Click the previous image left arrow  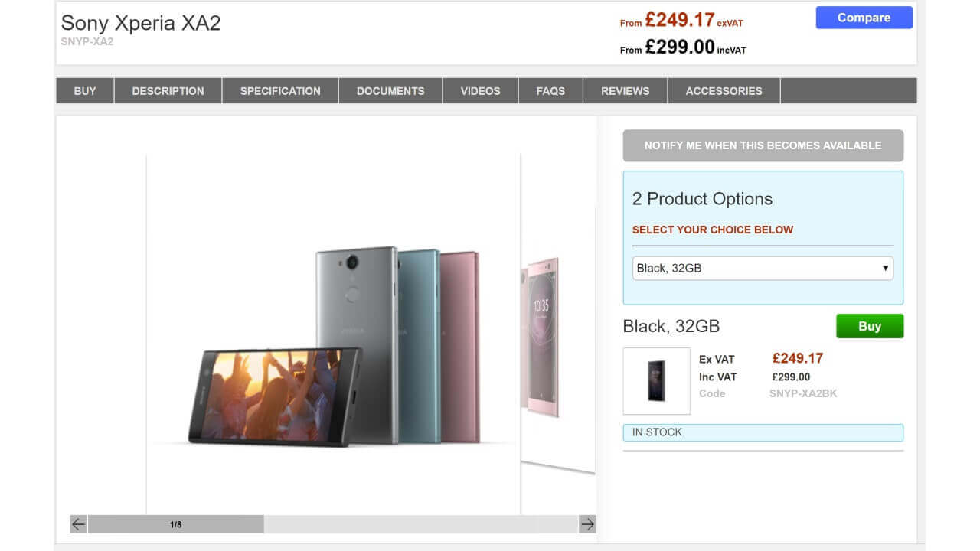tap(78, 524)
